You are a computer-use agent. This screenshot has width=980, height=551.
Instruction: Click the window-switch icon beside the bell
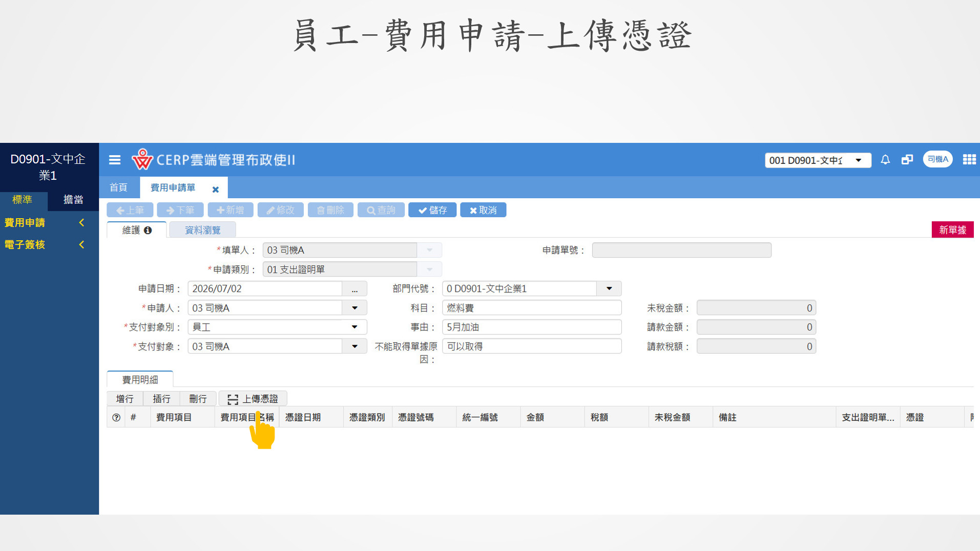[907, 160]
